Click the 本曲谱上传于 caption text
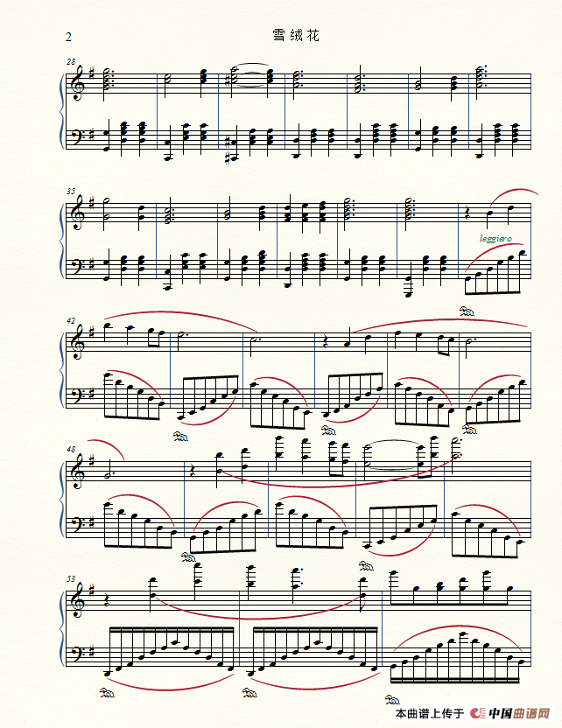Screen dimensions: 562x728 pyautogui.click(x=430, y=713)
